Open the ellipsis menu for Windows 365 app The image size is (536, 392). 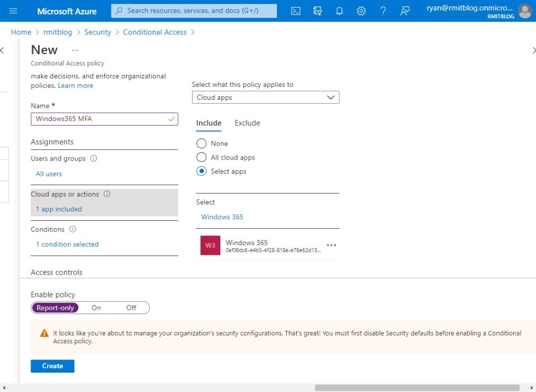tap(331, 245)
